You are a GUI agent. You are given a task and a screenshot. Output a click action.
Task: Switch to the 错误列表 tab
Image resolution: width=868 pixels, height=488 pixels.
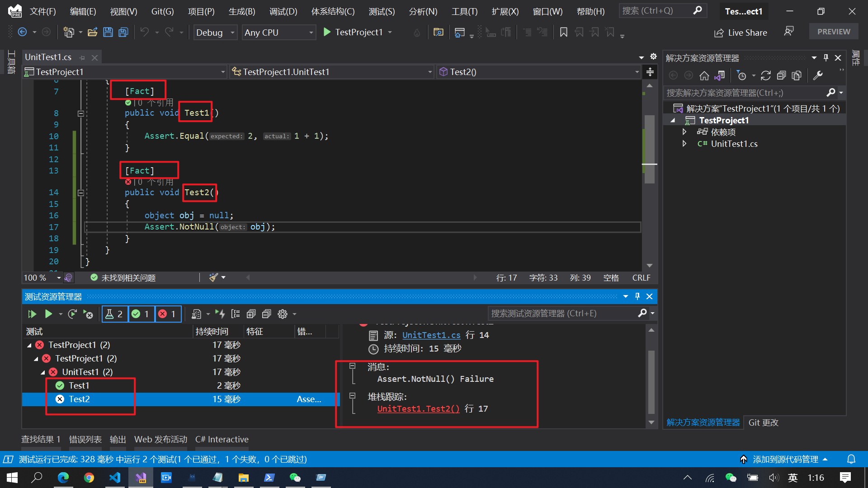point(85,439)
